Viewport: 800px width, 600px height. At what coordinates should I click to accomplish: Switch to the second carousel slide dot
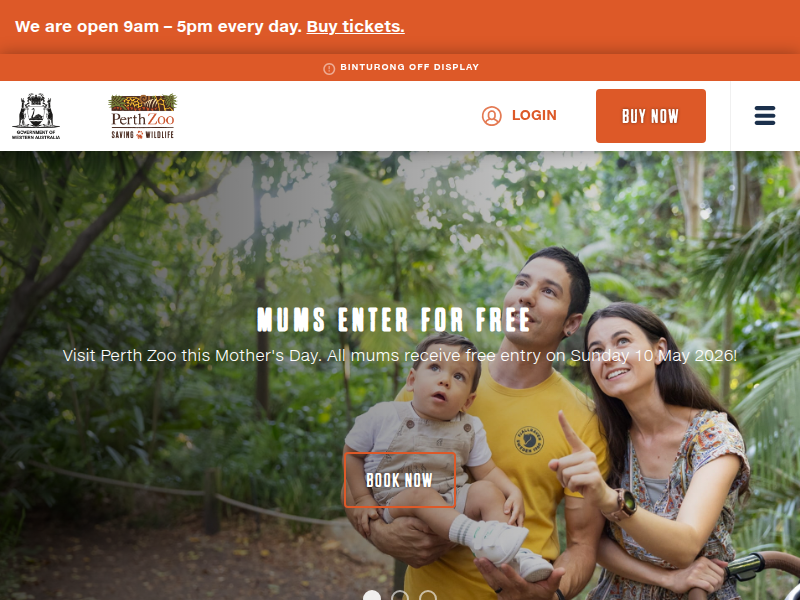(400, 596)
